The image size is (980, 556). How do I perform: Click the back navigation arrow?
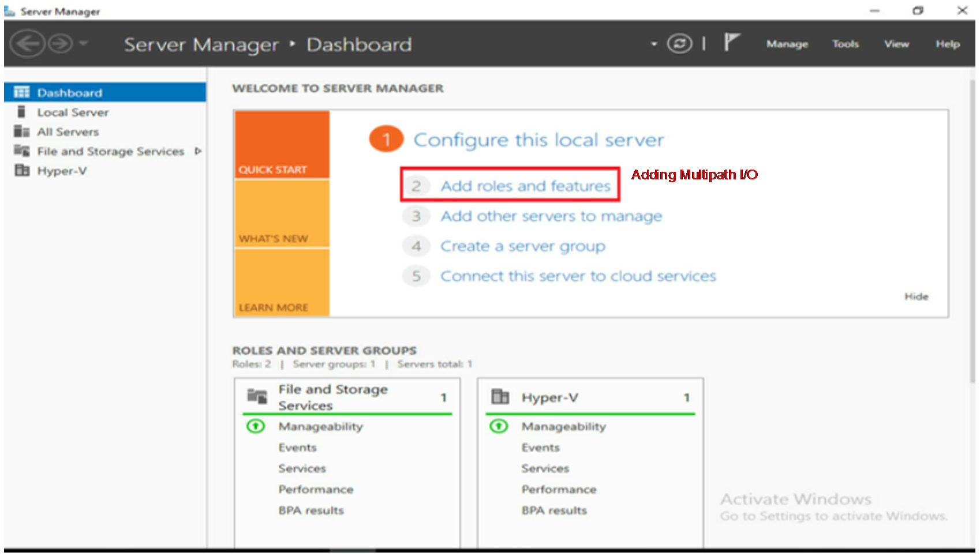(x=27, y=44)
